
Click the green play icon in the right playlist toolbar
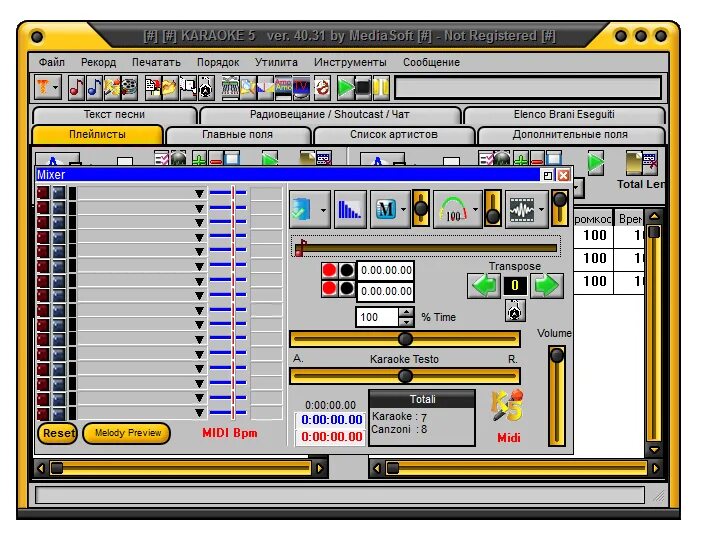tap(596, 162)
